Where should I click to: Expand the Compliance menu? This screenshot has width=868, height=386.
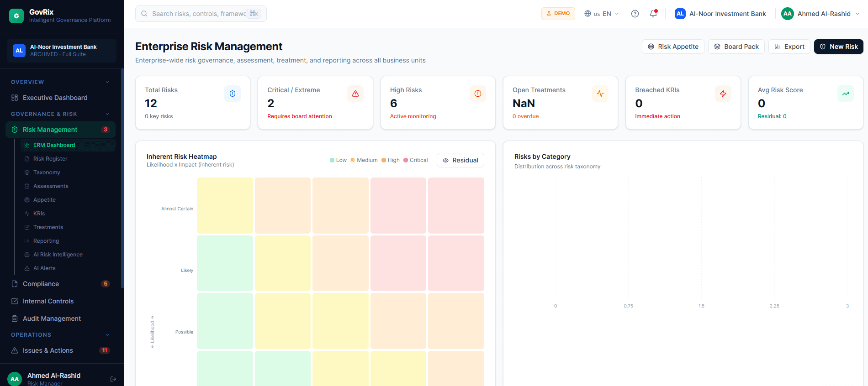[x=60, y=284]
